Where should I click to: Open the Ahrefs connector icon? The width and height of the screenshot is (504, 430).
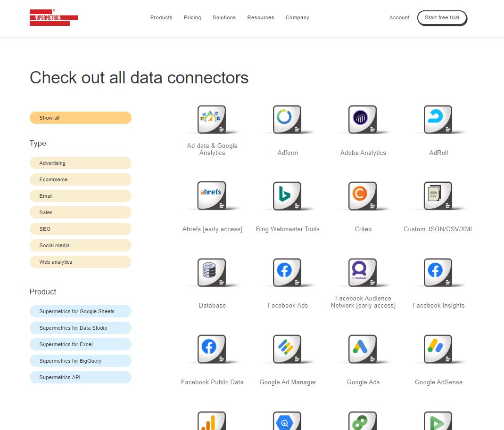(x=212, y=195)
